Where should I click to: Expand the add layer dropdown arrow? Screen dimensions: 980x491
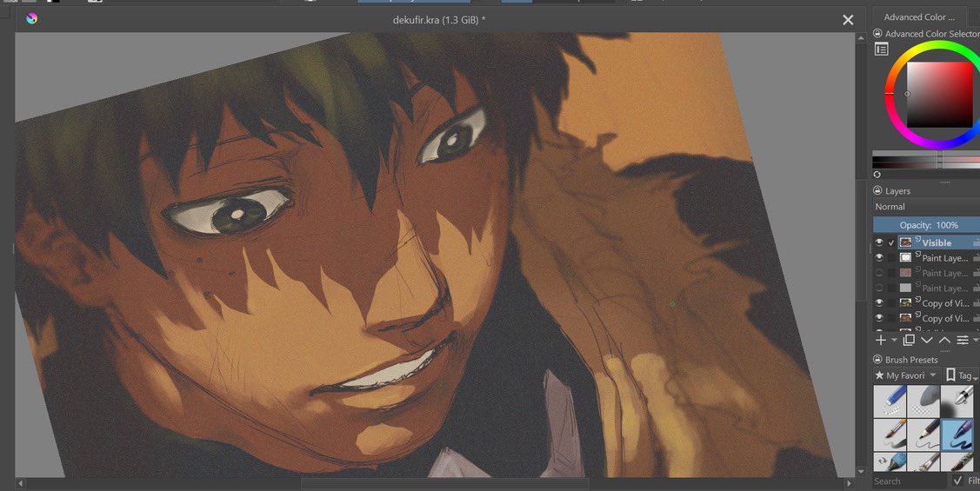click(895, 341)
